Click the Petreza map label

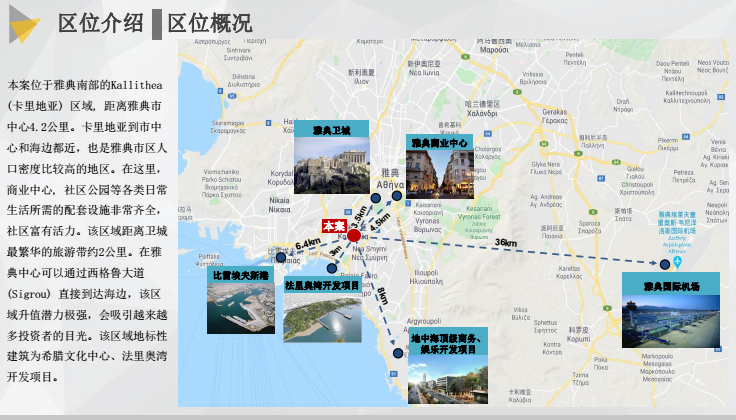pos(683,176)
